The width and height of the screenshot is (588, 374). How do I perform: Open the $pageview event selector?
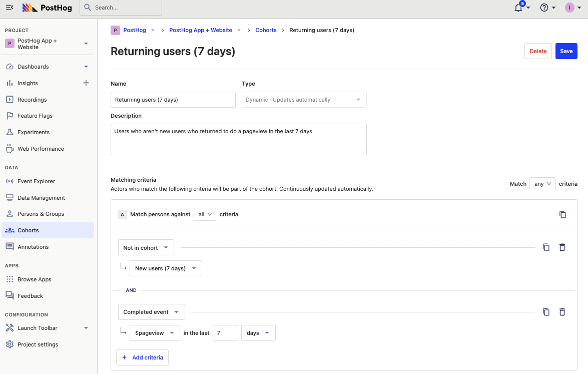coord(155,333)
